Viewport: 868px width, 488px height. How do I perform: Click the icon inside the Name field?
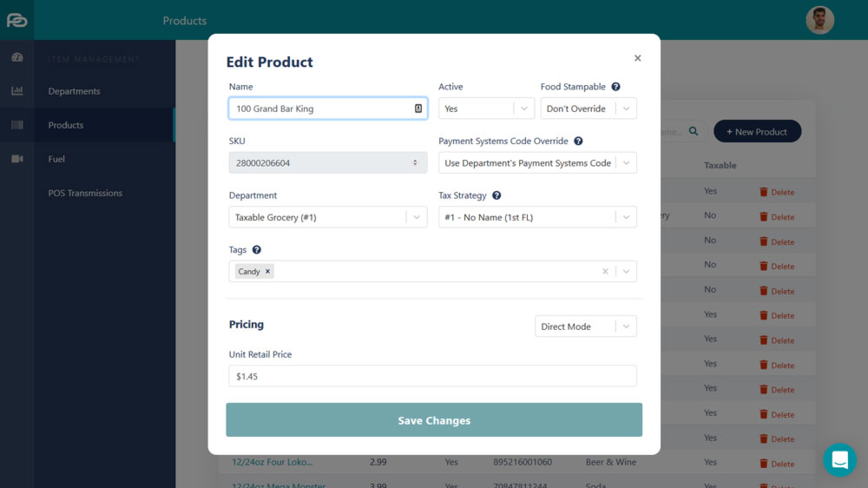pyautogui.click(x=418, y=109)
